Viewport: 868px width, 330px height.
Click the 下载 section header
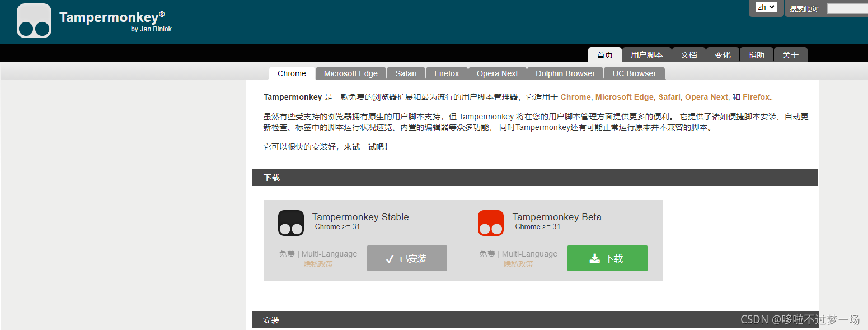click(535, 178)
